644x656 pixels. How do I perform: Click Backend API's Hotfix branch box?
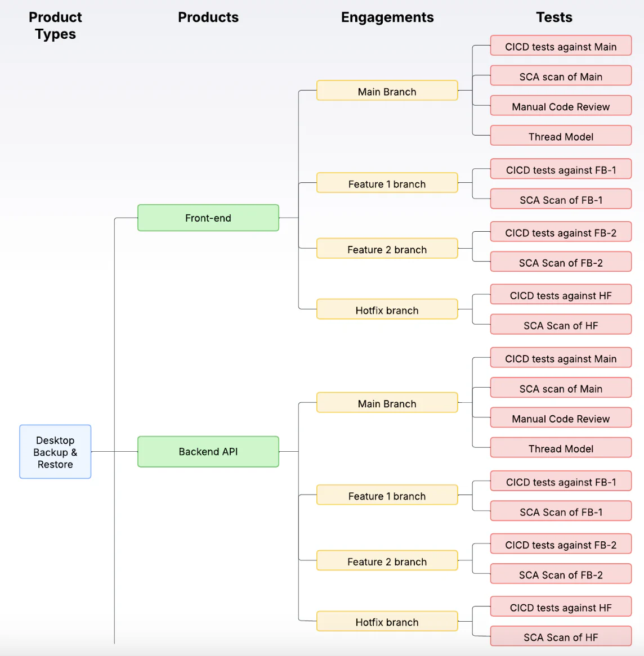(x=387, y=621)
